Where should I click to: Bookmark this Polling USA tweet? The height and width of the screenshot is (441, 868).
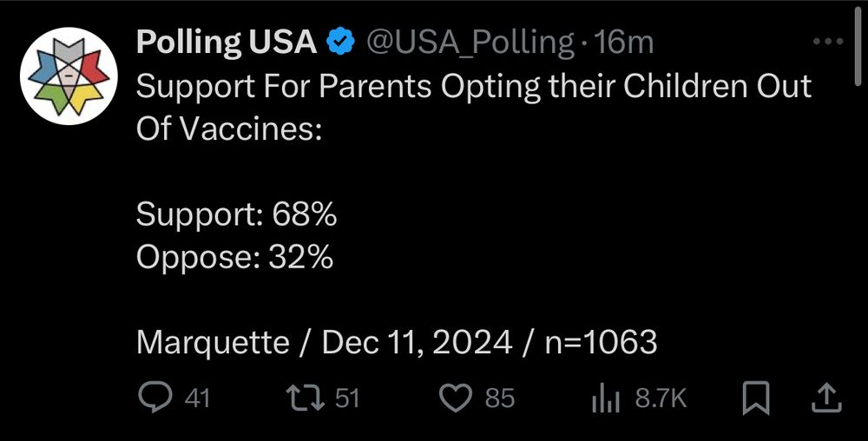[756, 398]
